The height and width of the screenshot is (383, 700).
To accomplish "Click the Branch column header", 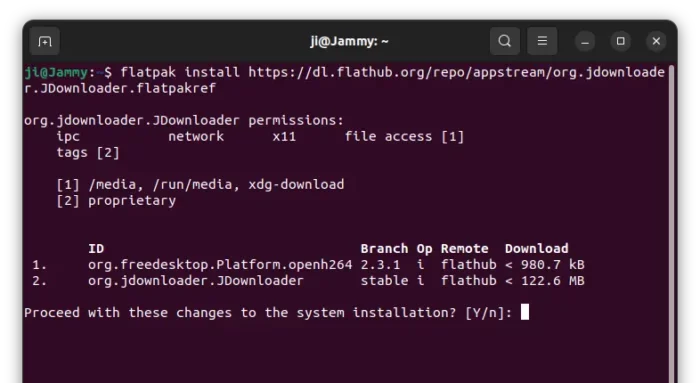I will [x=384, y=249].
